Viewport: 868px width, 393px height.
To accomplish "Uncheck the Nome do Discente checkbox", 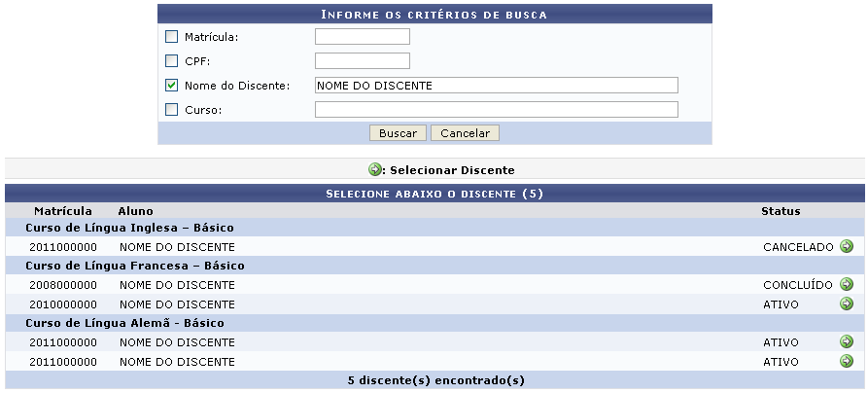I will pos(172,86).
